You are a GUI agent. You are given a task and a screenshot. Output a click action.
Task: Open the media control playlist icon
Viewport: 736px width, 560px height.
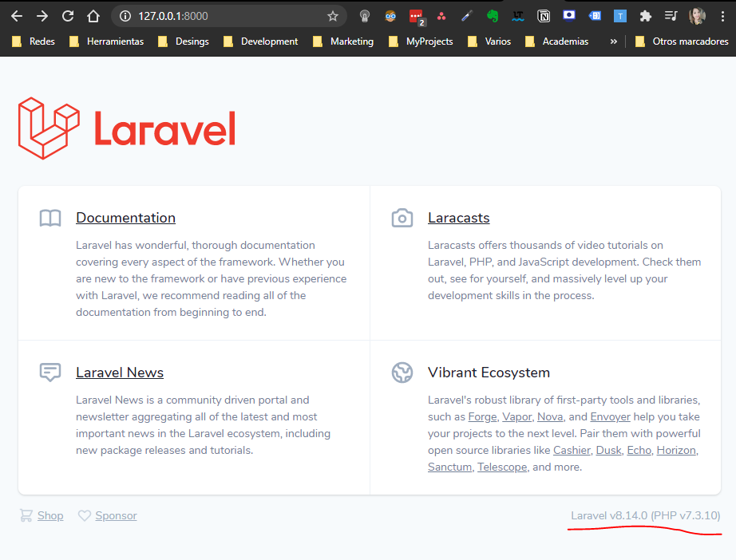(x=671, y=17)
